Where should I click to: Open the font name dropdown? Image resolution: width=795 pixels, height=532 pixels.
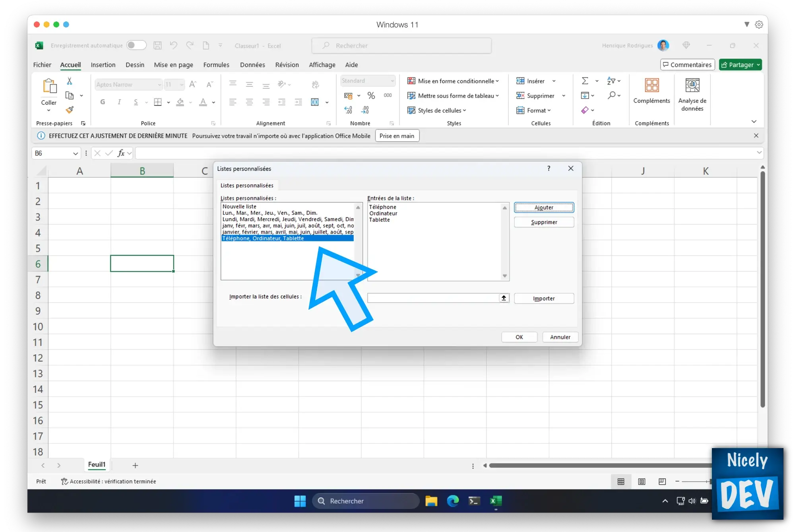159,85
